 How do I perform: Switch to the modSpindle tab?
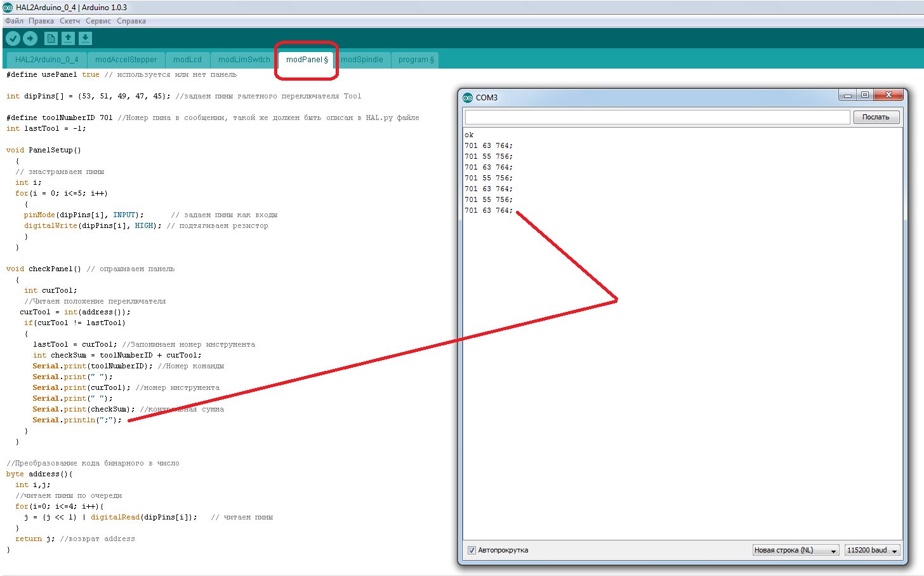click(x=362, y=60)
